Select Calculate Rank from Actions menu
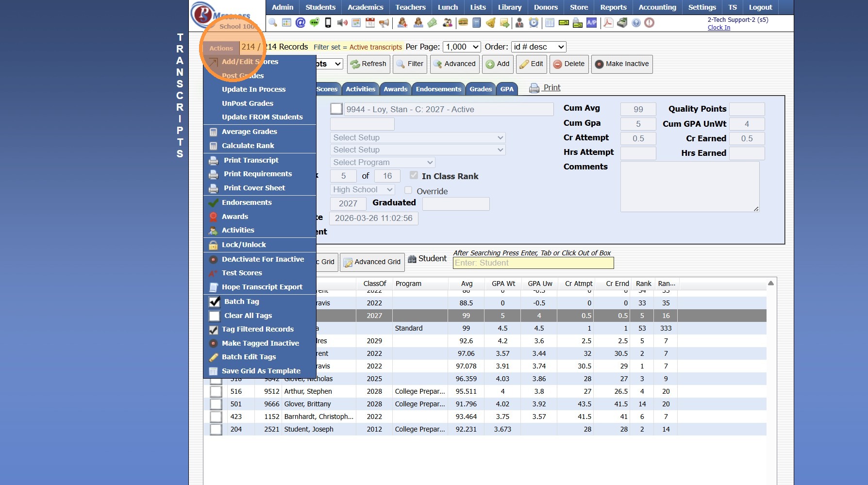Viewport: 868px width, 485px height. pos(248,146)
